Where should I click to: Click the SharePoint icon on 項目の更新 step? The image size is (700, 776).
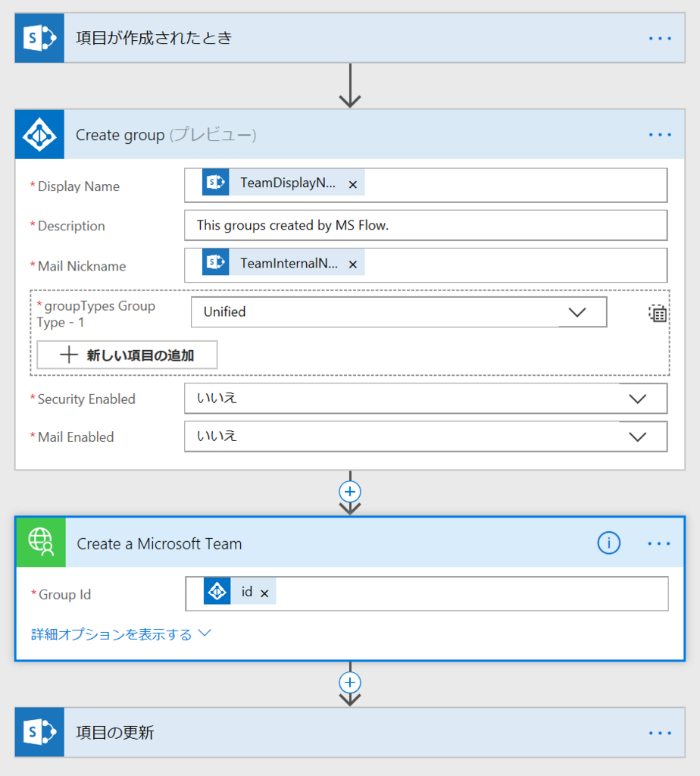(x=39, y=732)
